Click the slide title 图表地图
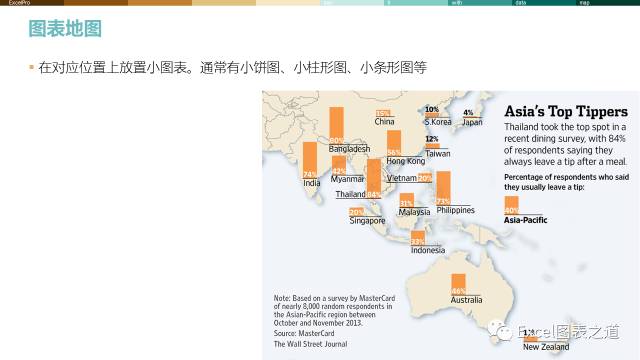 (65, 29)
